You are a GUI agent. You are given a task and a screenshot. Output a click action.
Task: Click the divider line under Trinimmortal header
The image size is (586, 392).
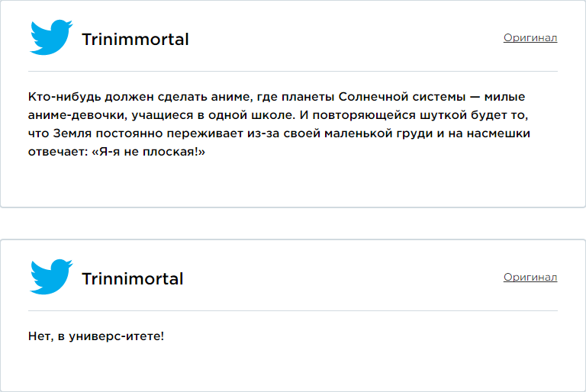coord(293,71)
